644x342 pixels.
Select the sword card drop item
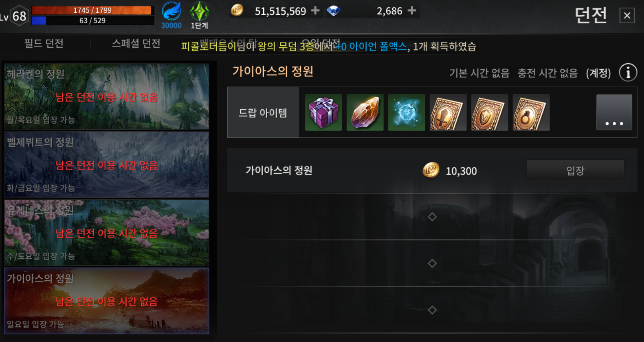[448, 113]
